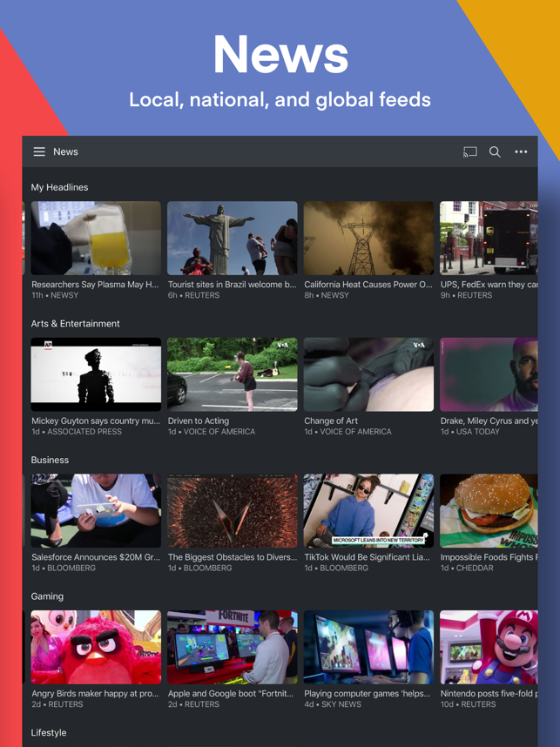Select the Business section heading
This screenshot has height=747, width=560.
point(50,460)
